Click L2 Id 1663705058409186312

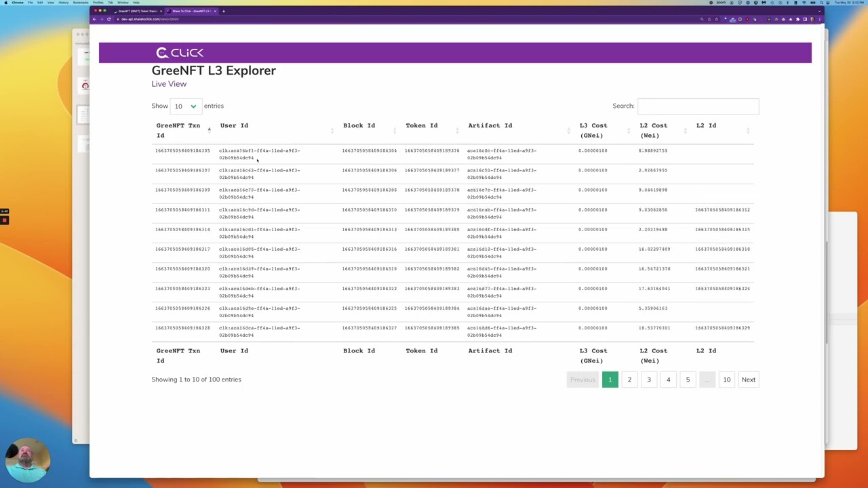tap(722, 210)
